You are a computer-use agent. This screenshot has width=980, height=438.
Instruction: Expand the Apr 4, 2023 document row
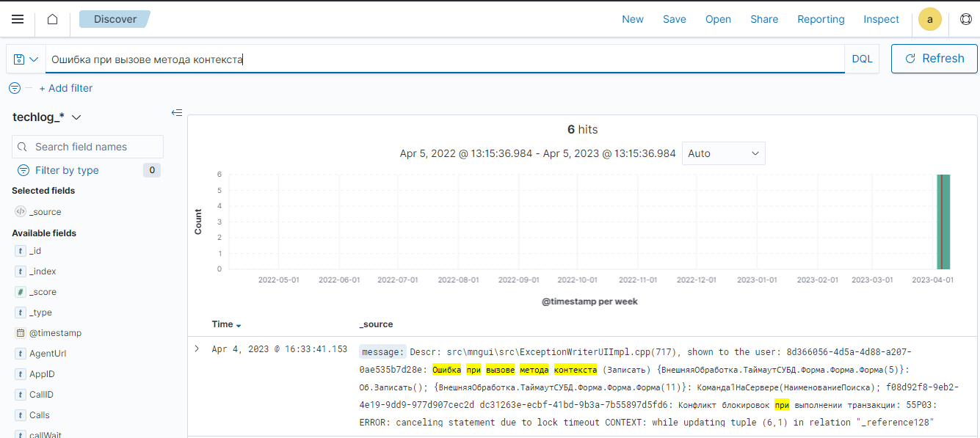point(197,348)
